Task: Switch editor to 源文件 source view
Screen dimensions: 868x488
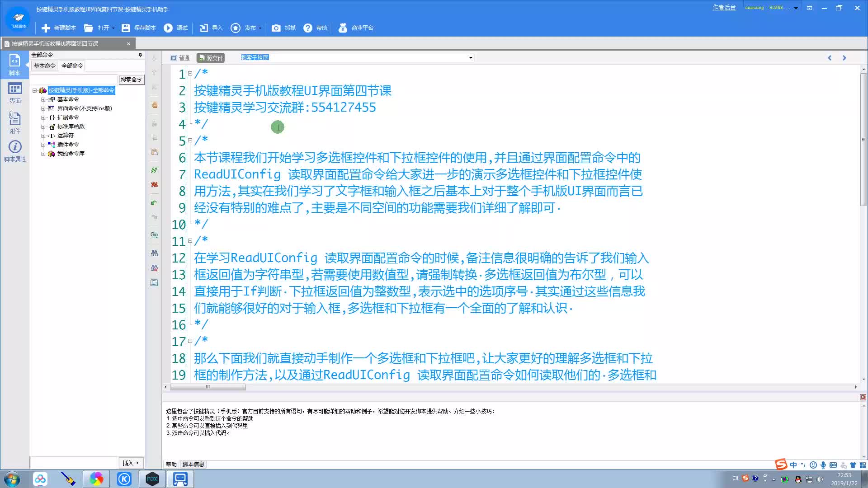Action: [211, 58]
